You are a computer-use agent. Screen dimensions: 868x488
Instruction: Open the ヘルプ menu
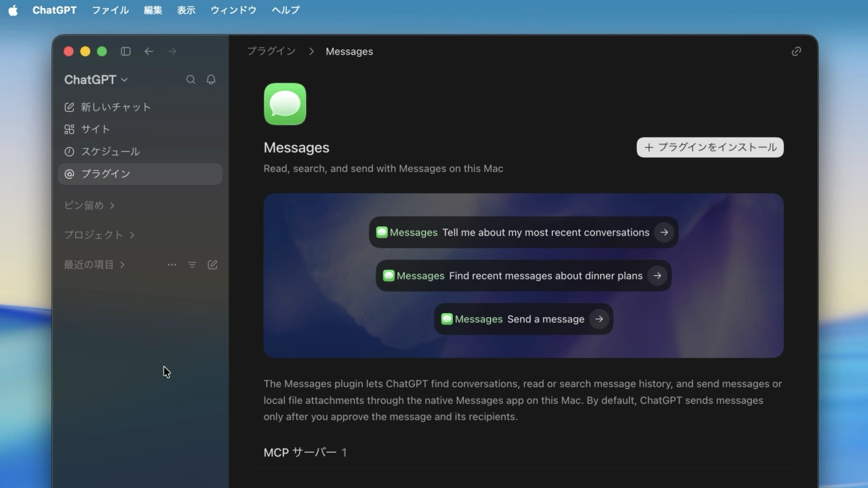(285, 10)
